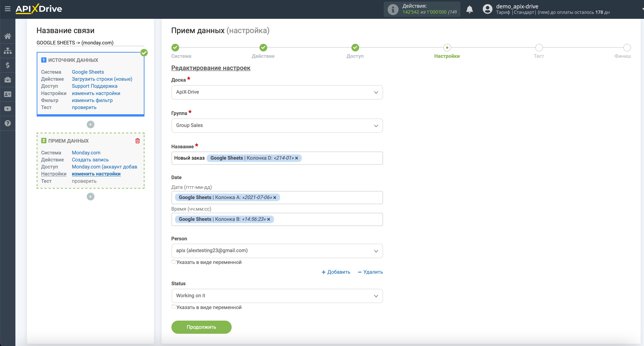Toggle 'Указать в виде переменной' checkbox for Person
644x346 pixels.
pos(174,262)
